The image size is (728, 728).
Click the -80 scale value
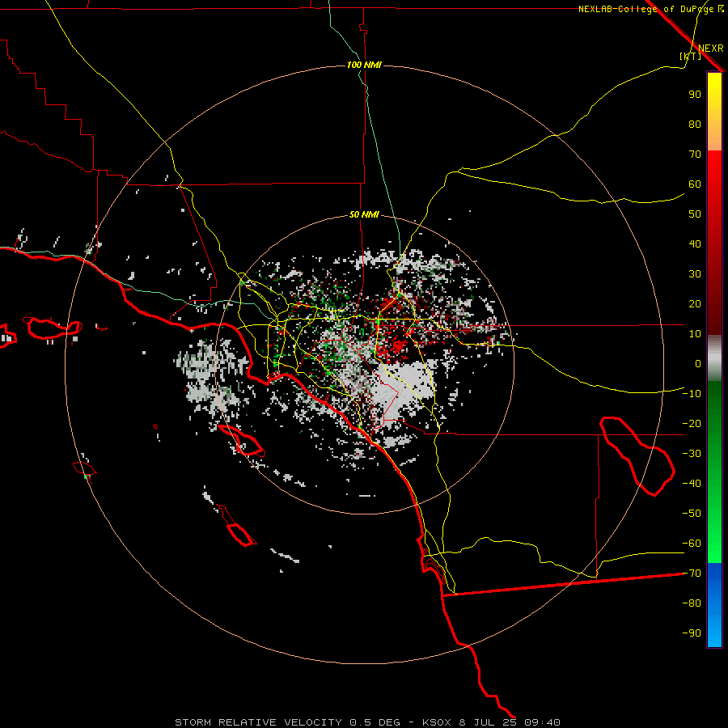[692, 603]
